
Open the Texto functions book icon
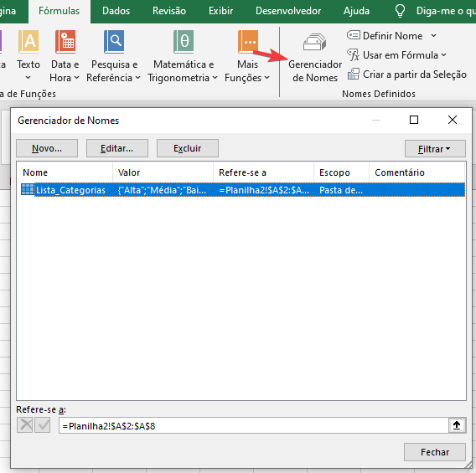pos(28,42)
